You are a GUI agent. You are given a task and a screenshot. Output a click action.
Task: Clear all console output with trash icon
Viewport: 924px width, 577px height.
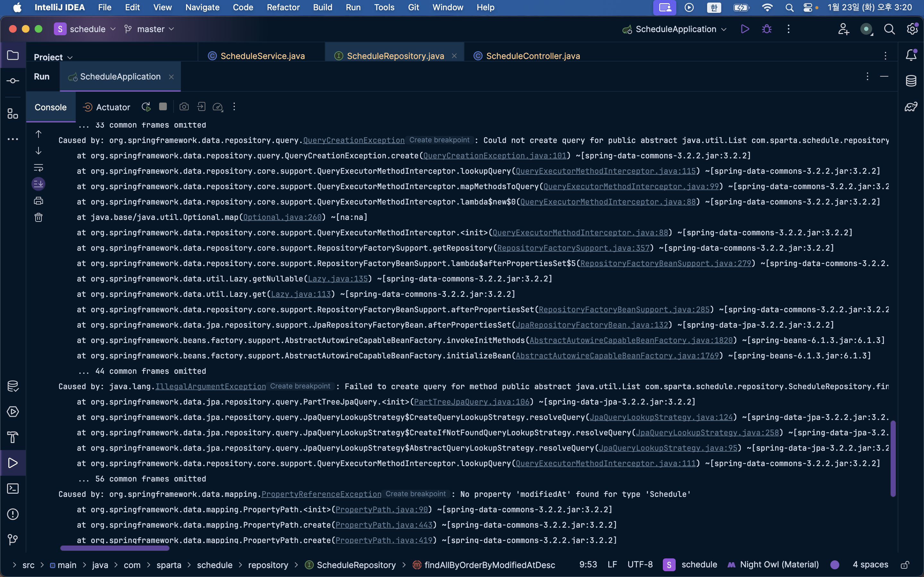38,218
